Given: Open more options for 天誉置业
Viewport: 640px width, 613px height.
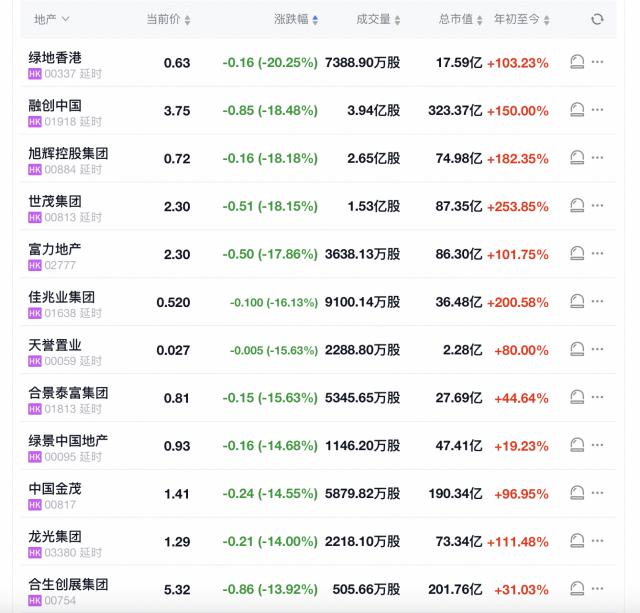Looking at the screenshot, I should (x=598, y=350).
